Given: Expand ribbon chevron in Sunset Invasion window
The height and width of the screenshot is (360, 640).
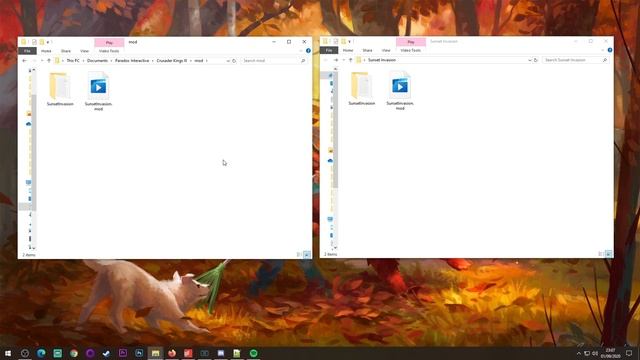Looking at the screenshot, I should coord(602,51).
